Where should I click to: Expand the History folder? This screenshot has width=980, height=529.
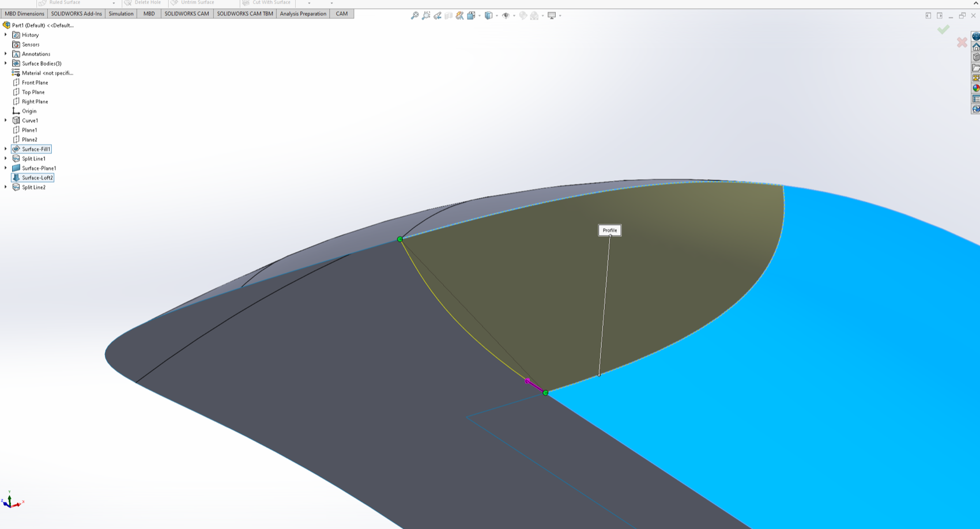coord(6,35)
